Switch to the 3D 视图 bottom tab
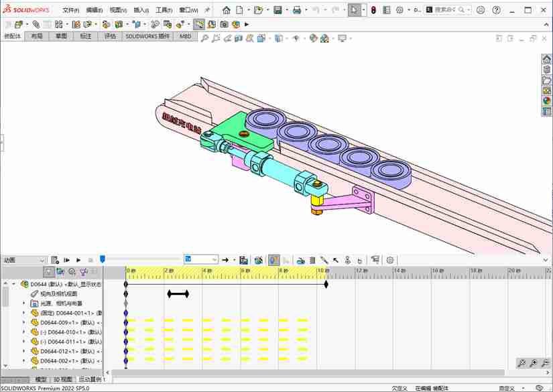 click(x=62, y=379)
